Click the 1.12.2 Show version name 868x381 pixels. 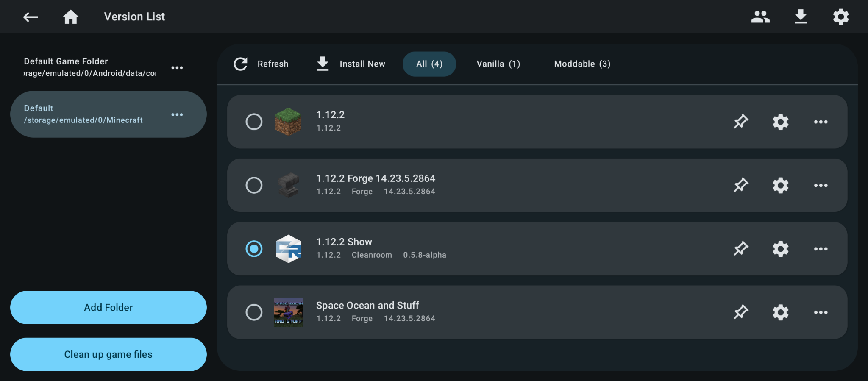(344, 242)
